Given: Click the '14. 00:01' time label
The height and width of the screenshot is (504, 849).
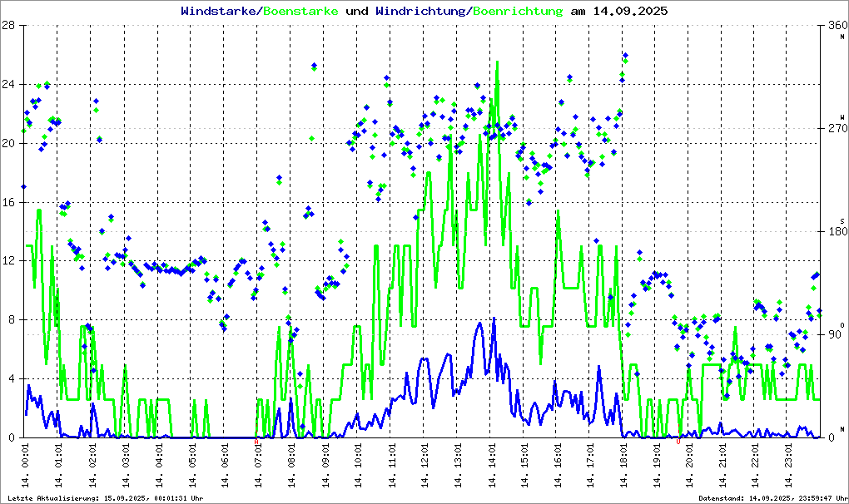Looking at the screenshot, I should point(26,466).
